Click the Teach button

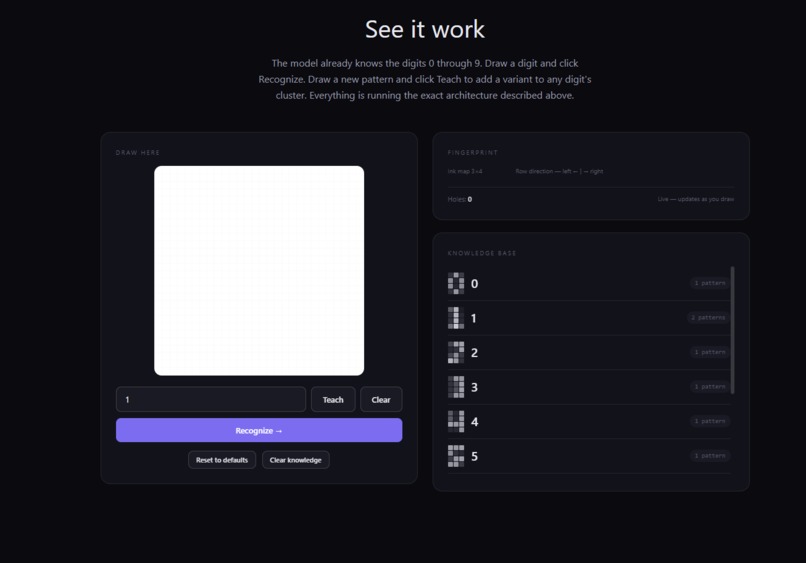(333, 399)
